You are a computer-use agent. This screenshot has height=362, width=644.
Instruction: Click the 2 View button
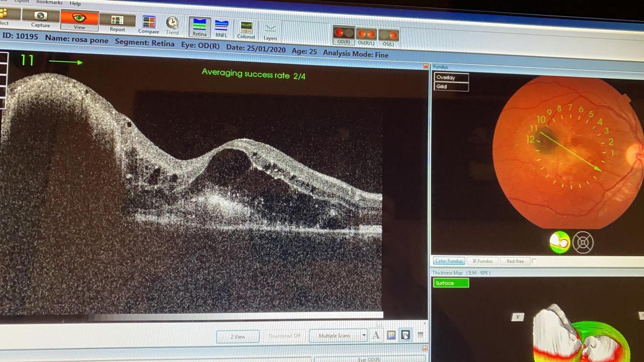[237, 336]
